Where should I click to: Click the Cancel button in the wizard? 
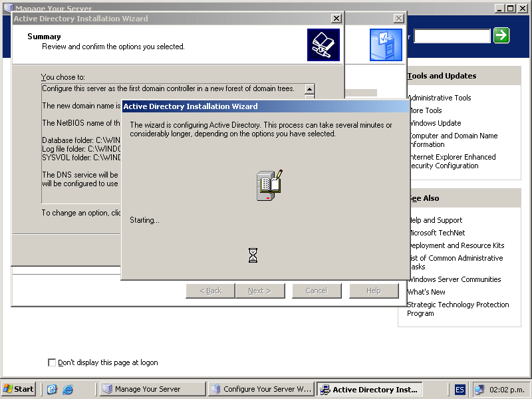coord(317,291)
